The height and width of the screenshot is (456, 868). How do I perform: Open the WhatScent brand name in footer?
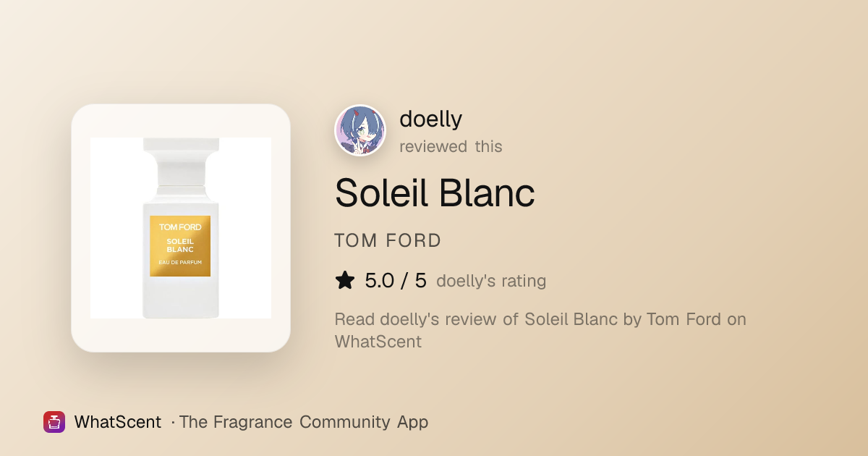pos(118,422)
